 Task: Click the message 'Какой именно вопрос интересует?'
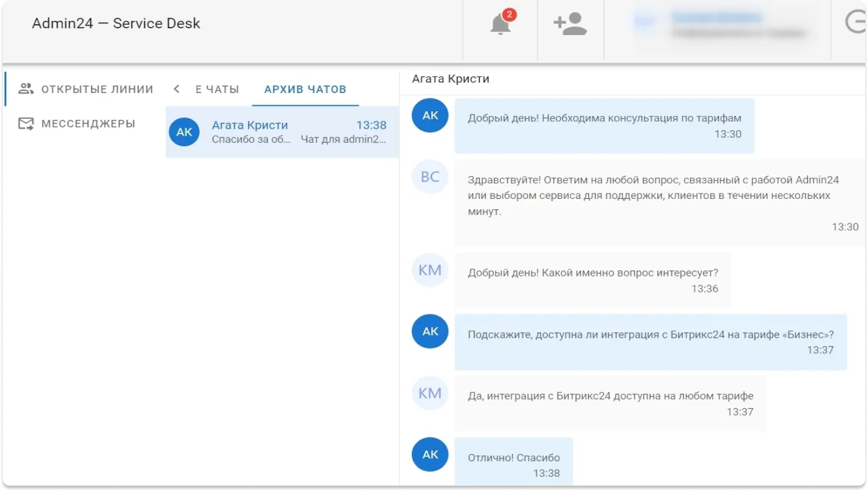coord(593,281)
